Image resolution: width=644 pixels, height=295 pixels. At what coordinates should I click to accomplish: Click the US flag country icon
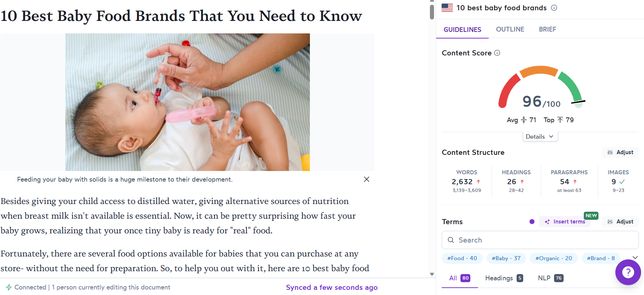pos(447,8)
